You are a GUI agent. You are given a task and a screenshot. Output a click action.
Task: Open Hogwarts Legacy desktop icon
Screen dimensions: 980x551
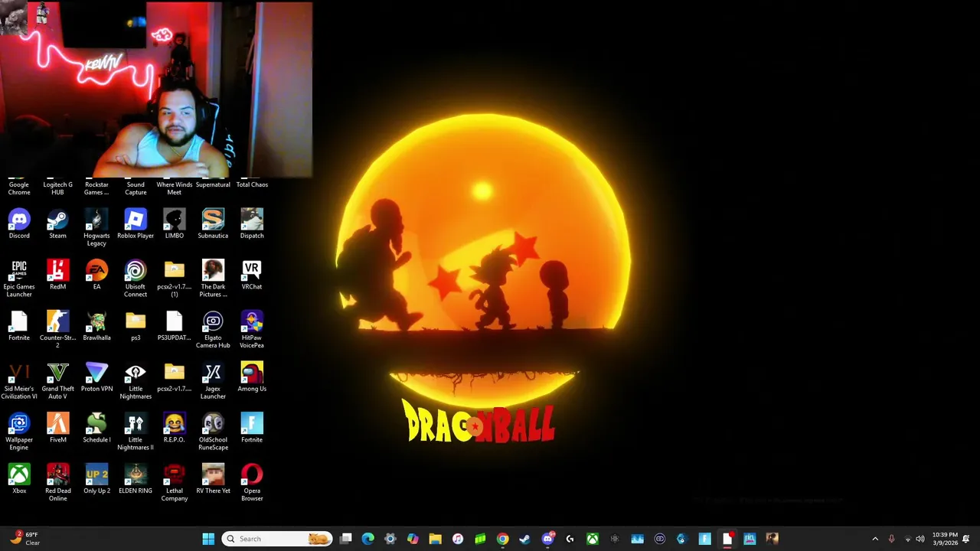pos(96,227)
